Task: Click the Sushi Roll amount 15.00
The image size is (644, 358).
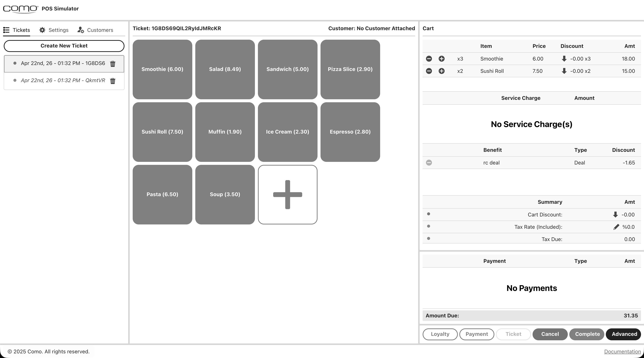Action: 628,71
